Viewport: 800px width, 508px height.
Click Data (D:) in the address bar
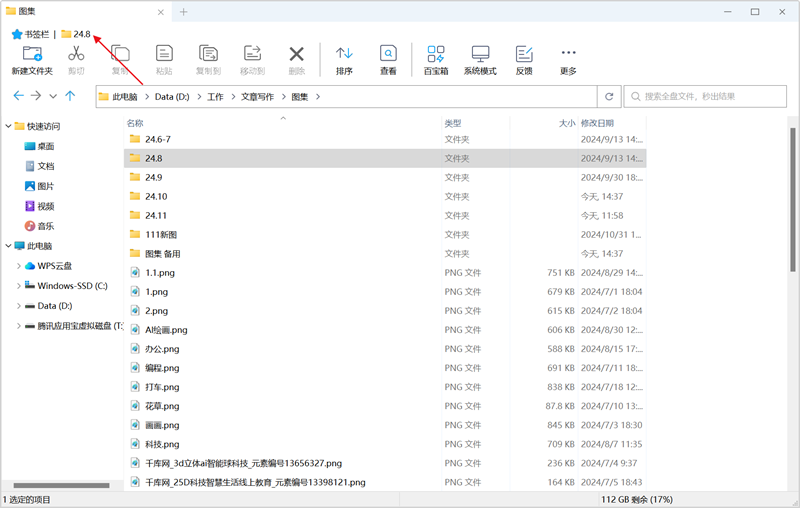point(172,96)
